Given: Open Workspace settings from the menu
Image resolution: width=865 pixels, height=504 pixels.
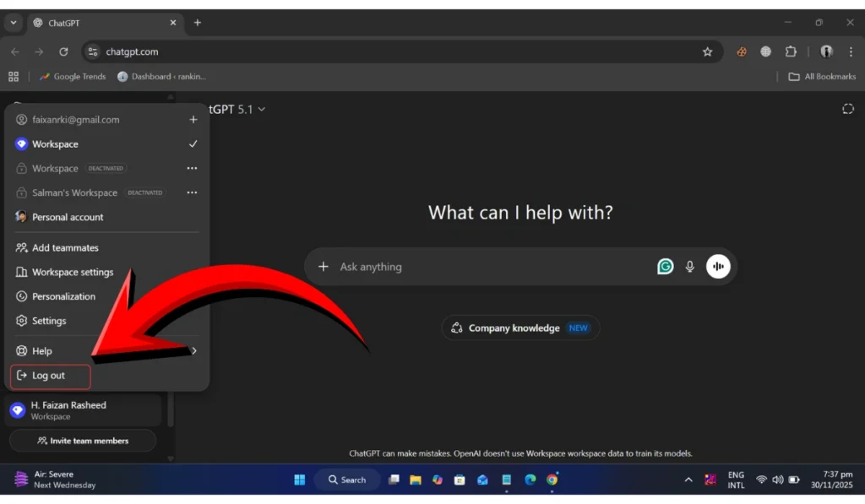Looking at the screenshot, I should click(73, 272).
